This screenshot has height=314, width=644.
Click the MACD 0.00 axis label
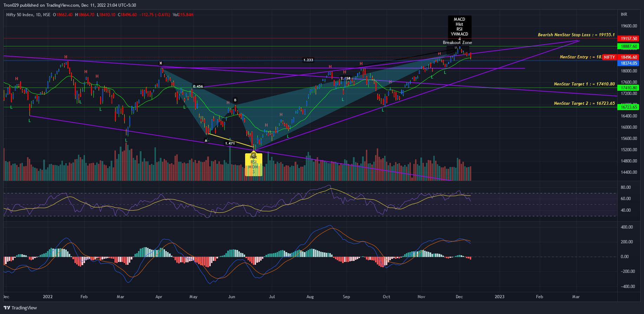(x=625, y=257)
